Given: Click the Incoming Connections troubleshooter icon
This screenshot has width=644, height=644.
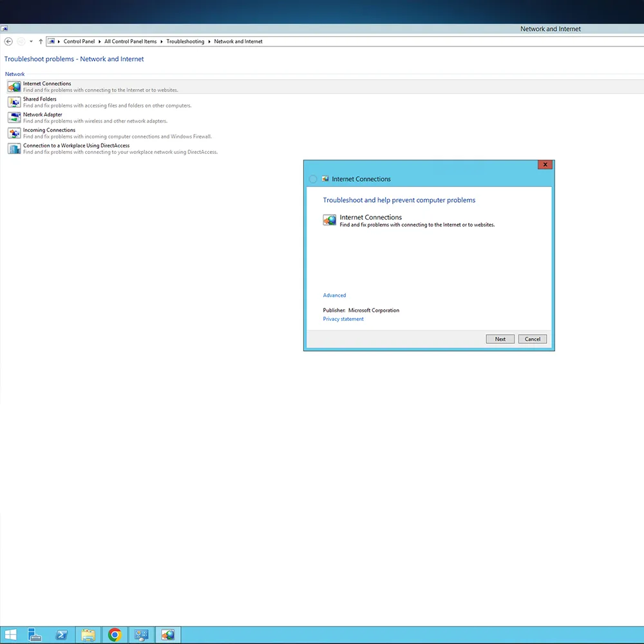Looking at the screenshot, I should click(x=14, y=133).
